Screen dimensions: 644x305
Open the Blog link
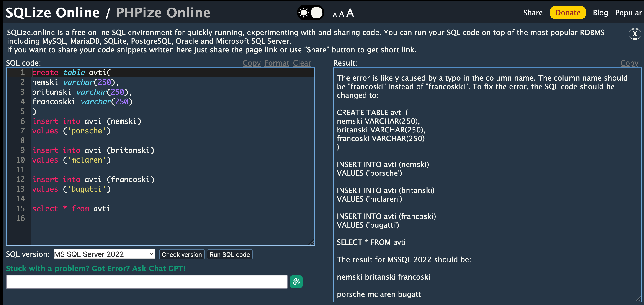click(600, 13)
